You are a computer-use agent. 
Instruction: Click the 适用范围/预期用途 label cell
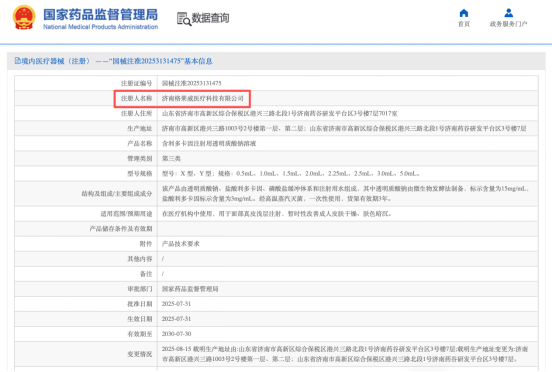point(86,214)
